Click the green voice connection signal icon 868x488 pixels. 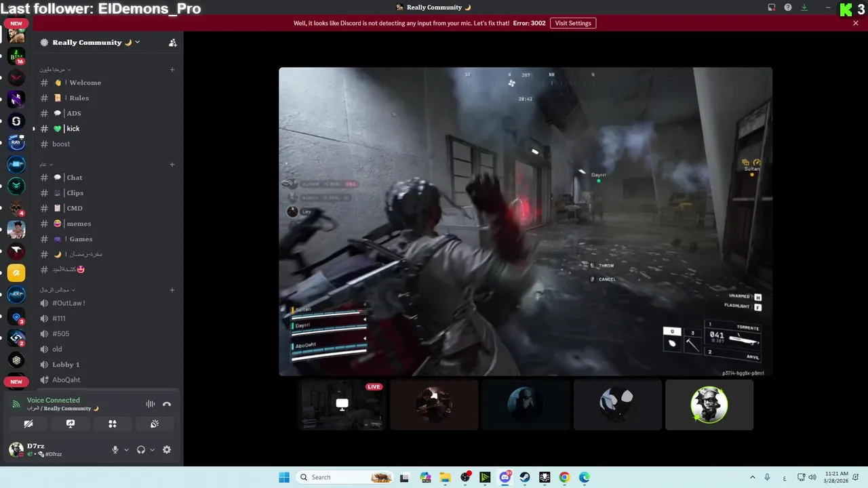16,404
